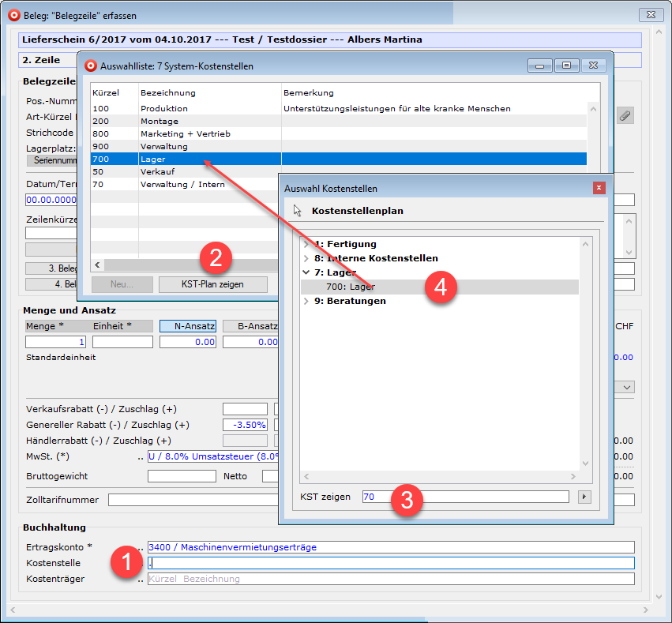Expand the 1: Fertigung tree node

[x=306, y=244]
